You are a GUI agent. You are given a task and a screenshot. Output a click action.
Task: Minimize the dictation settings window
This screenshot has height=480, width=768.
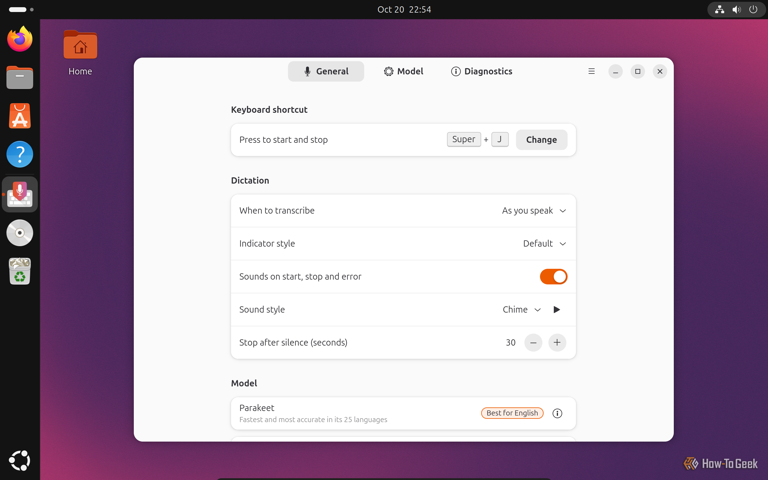pyautogui.click(x=615, y=72)
